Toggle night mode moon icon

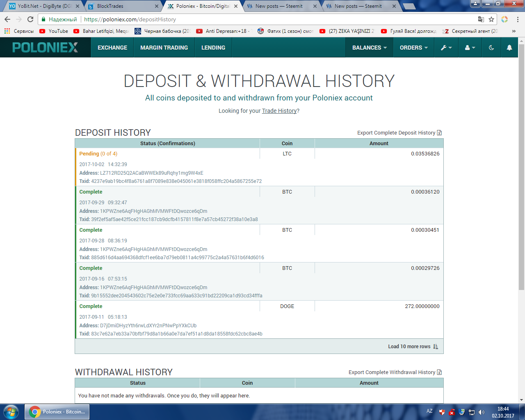[x=491, y=48]
